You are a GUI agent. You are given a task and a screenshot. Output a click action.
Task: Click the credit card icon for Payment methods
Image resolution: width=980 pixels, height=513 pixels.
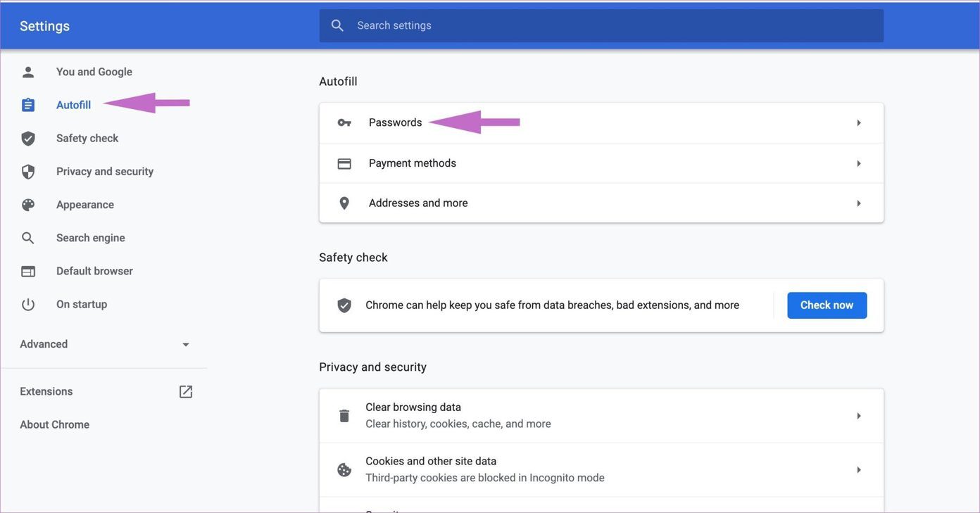point(344,163)
